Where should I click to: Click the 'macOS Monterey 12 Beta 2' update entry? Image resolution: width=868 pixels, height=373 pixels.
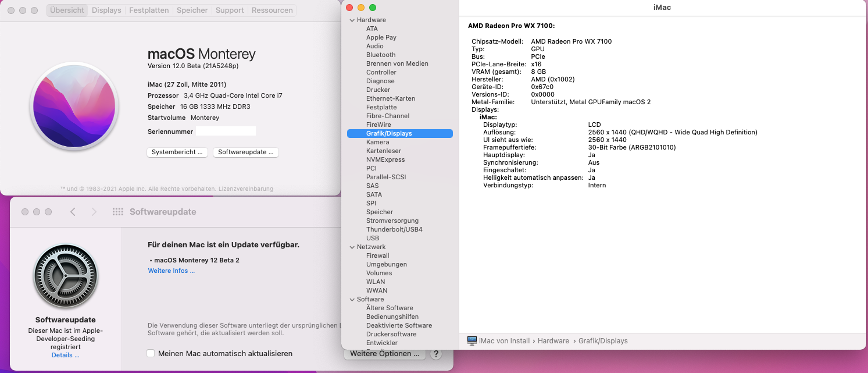197,260
